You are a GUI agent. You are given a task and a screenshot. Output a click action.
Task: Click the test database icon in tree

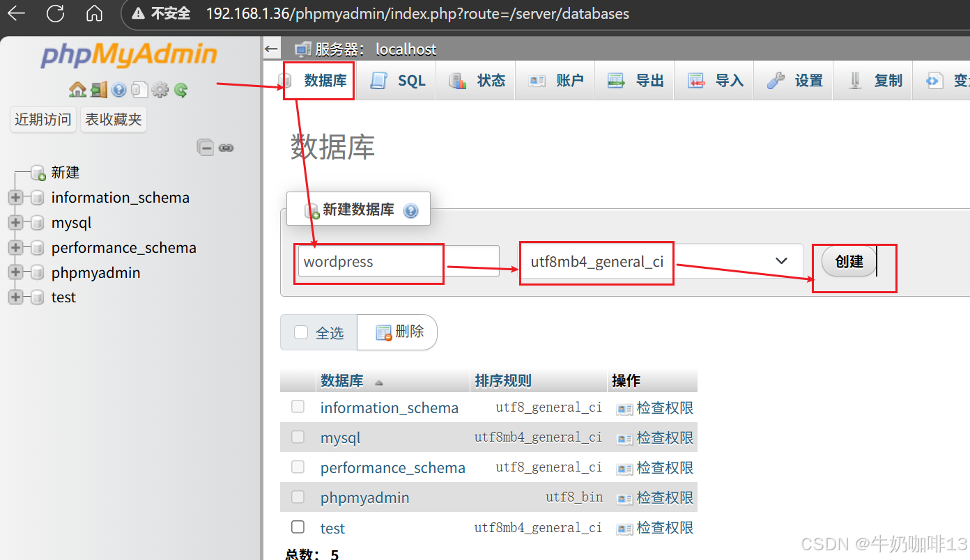pos(37,297)
